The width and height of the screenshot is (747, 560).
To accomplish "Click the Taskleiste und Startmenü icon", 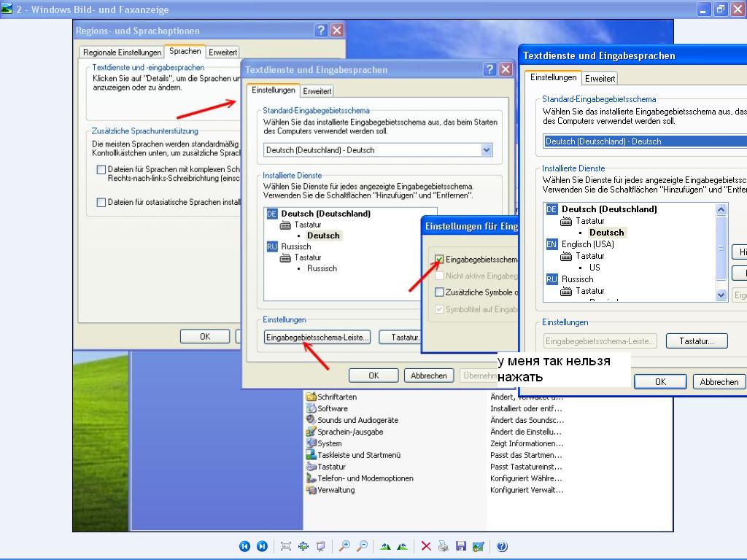I will pos(311,455).
